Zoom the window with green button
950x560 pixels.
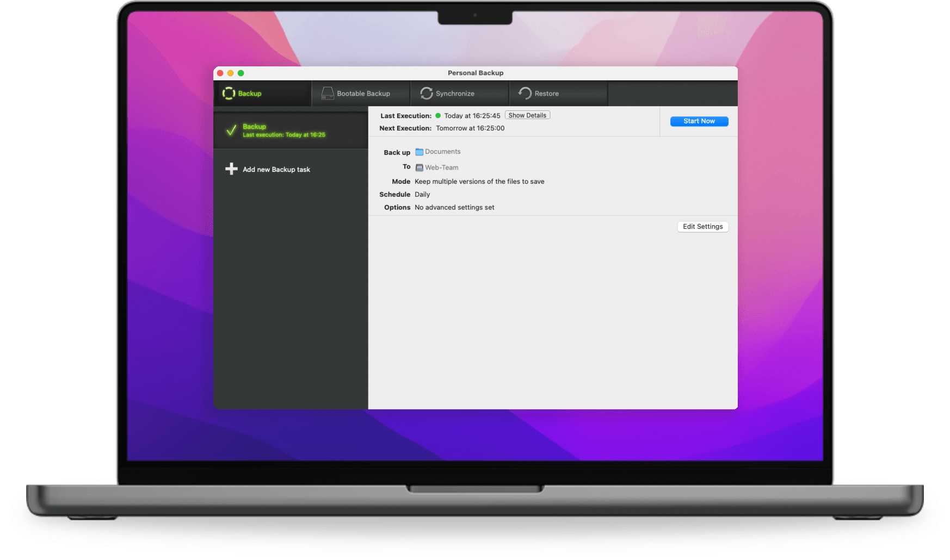pyautogui.click(x=240, y=73)
